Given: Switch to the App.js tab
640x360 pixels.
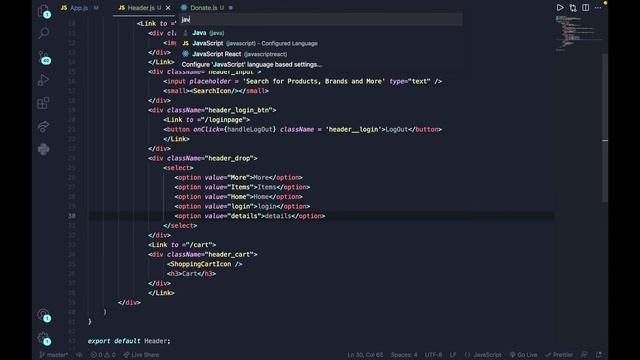Looking at the screenshot, I should tap(80, 8).
